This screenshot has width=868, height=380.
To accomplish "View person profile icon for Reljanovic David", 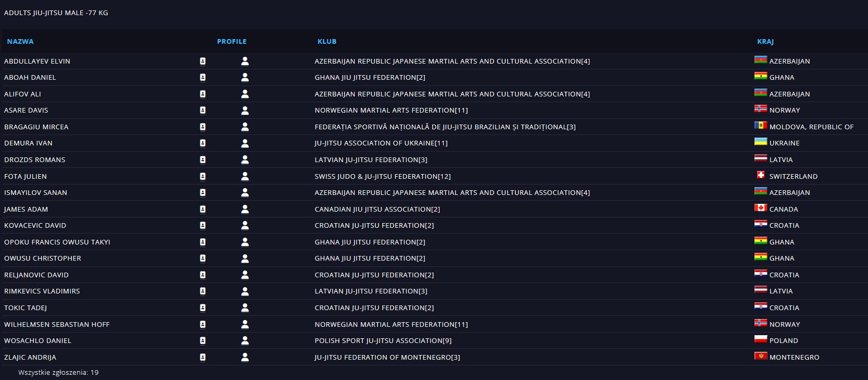I will click(245, 275).
